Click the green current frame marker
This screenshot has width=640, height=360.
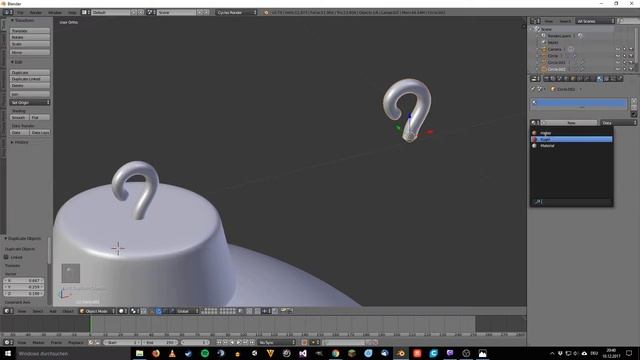pos(91,324)
